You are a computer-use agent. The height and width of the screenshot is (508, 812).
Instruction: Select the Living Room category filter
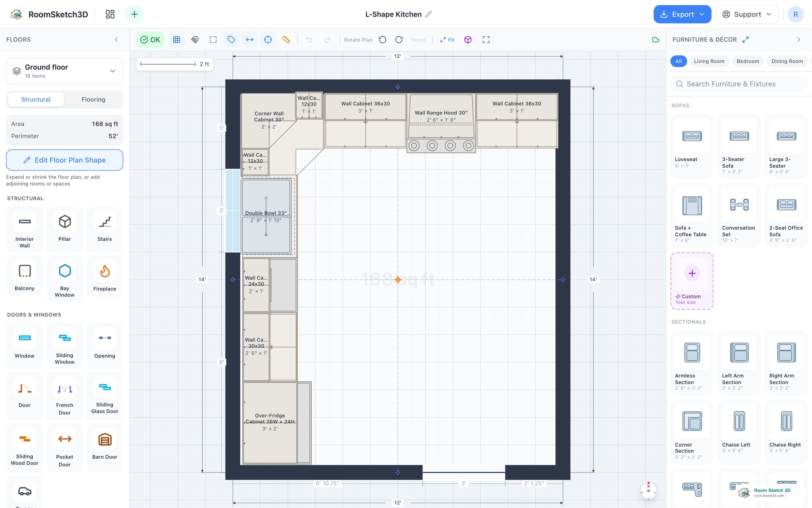[x=709, y=61]
